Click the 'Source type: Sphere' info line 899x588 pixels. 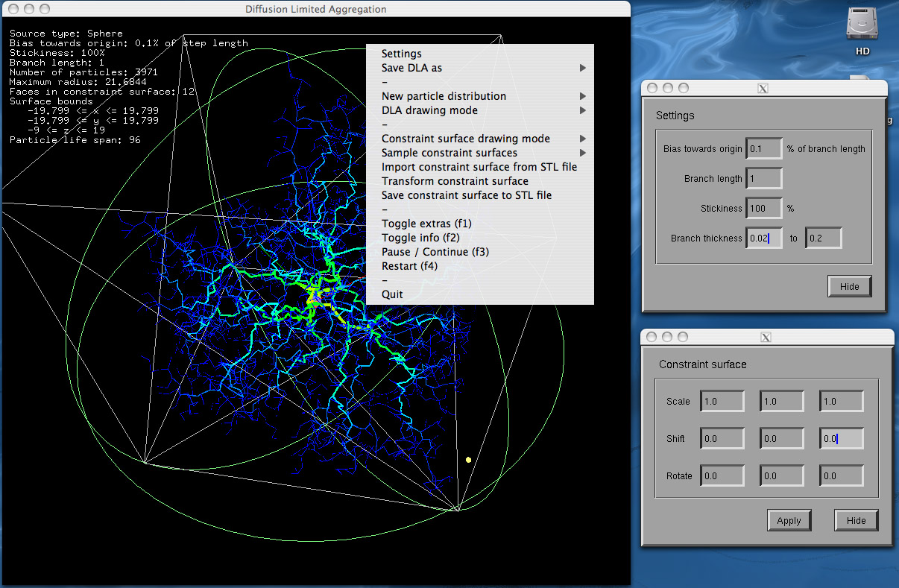pos(66,34)
